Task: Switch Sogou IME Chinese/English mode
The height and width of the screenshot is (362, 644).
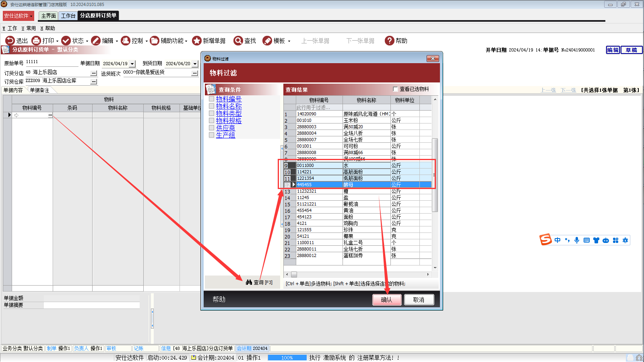Action: click(557, 240)
